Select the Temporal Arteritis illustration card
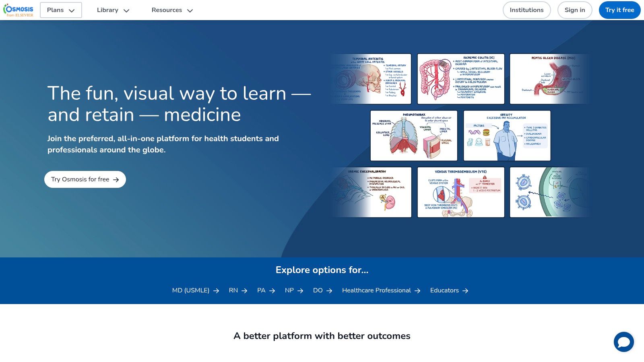Screen dimensions: 644x362 tap(371, 79)
